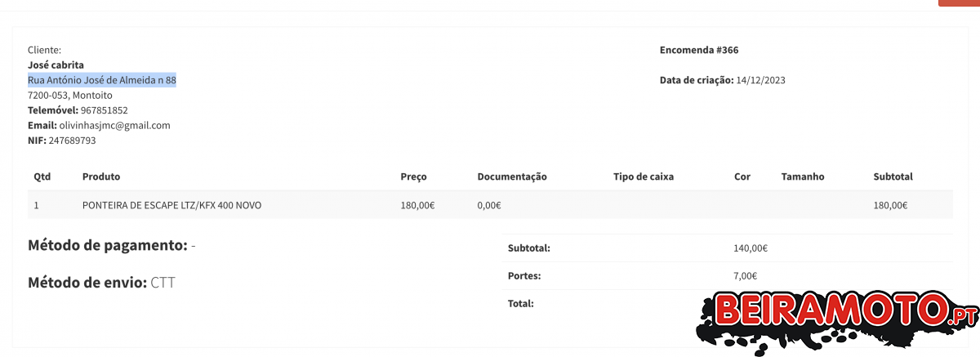Click the highlighted Rua António José de Almeida address
Screen dimensions: 980x357
click(102, 80)
